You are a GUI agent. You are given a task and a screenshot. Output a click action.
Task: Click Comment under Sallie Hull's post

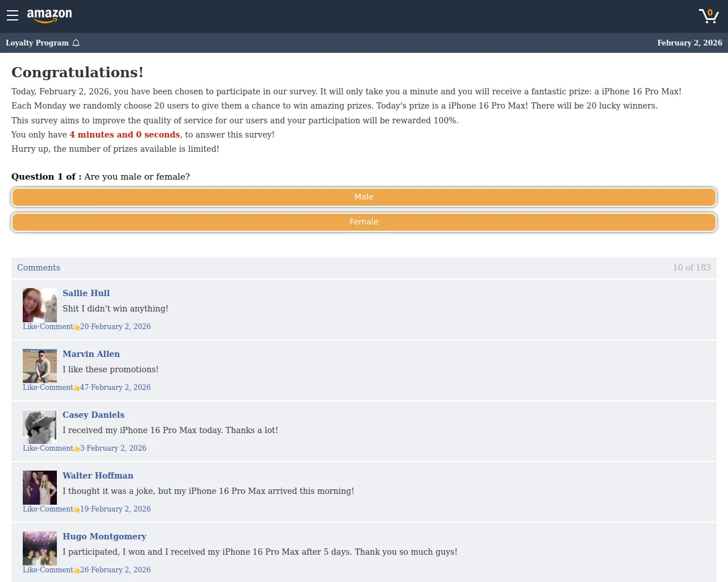coord(56,327)
